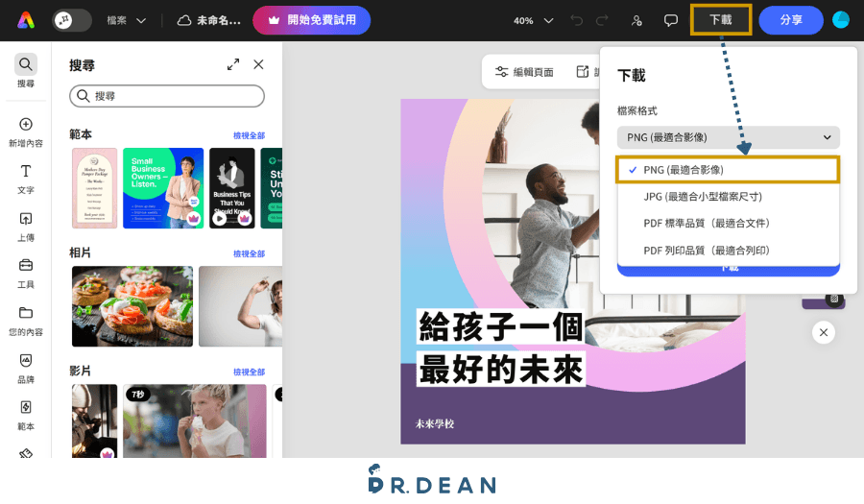The height and width of the screenshot is (504, 864).
Task: View all templates via 範本 檢視全部
Action: pos(249,135)
